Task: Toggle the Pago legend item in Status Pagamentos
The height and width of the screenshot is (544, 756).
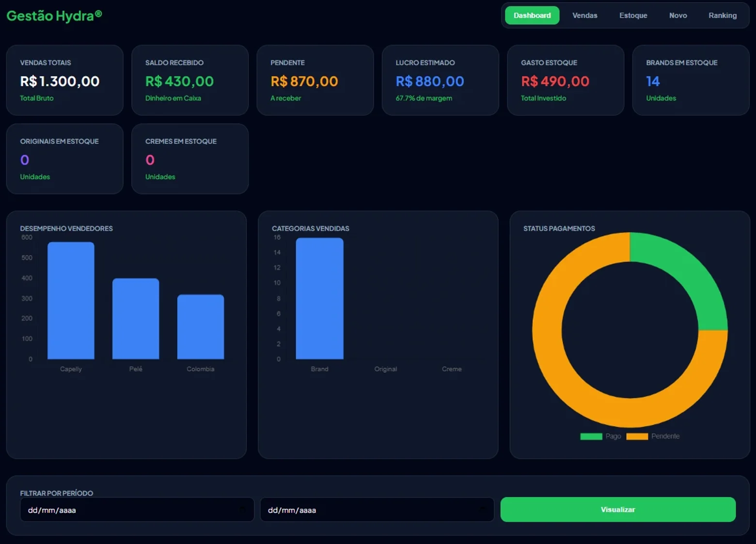Action: (x=600, y=436)
